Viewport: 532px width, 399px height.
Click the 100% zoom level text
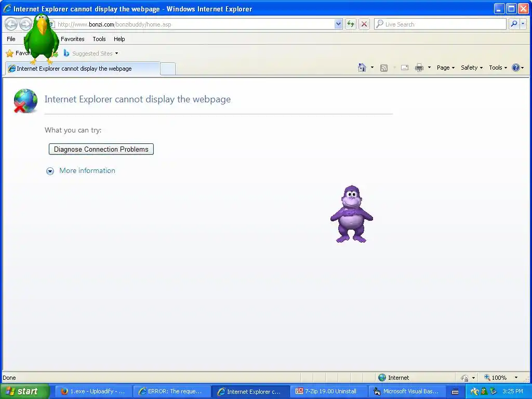click(x=499, y=378)
